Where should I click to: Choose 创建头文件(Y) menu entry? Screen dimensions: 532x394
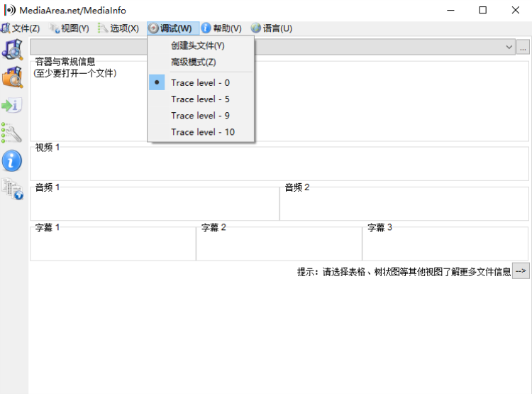(201, 45)
